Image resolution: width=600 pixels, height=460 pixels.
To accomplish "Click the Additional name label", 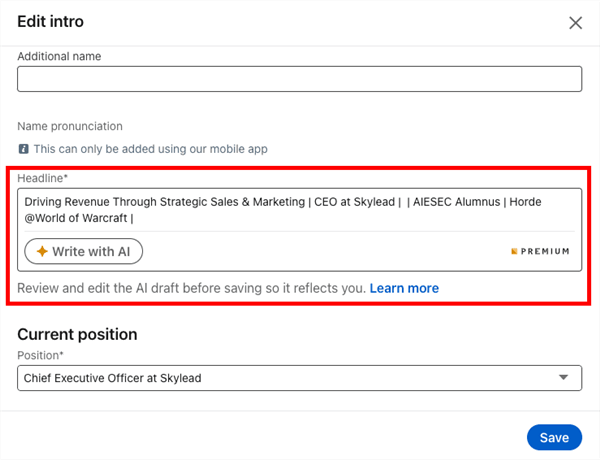I will coord(59,56).
